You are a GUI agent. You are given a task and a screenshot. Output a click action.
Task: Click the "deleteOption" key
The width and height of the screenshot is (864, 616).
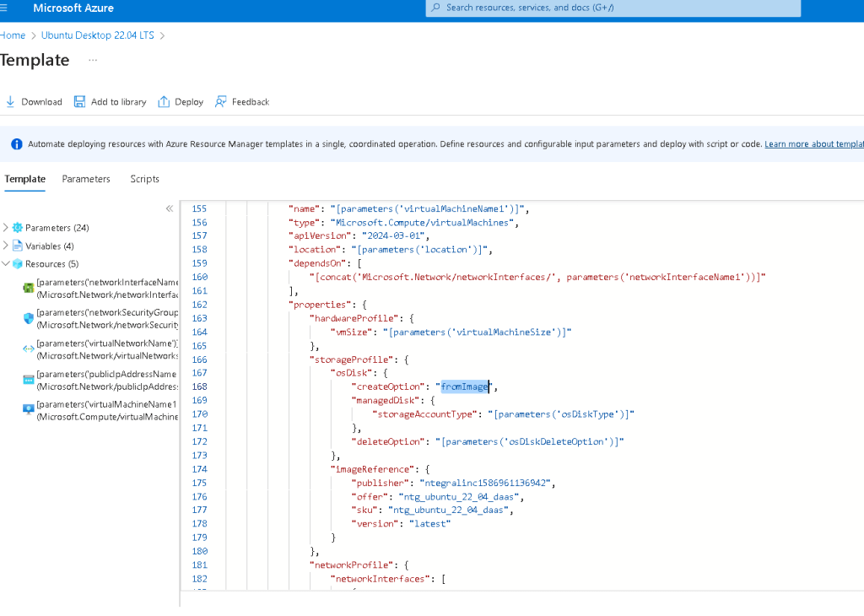(388, 442)
